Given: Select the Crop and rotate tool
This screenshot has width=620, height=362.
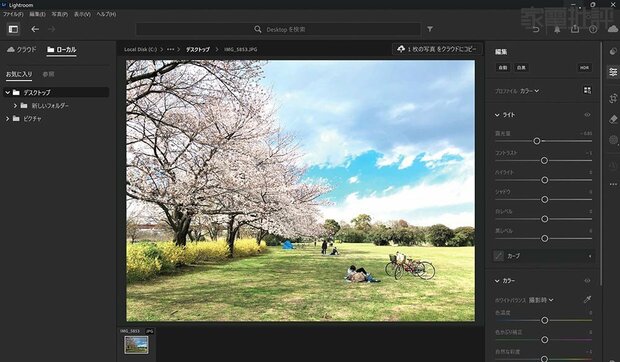Looking at the screenshot, I should point(613,98).
